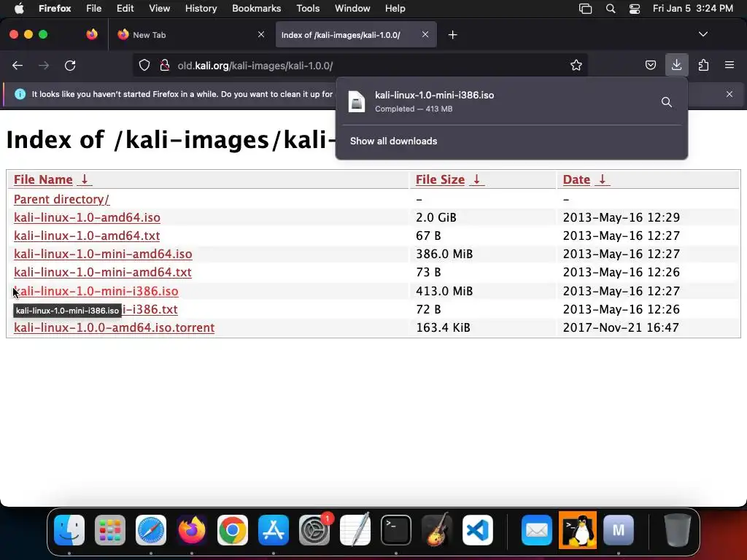747x560 pixels.
Task: Open the App Store from the Dock
Action: click(274, 530)
